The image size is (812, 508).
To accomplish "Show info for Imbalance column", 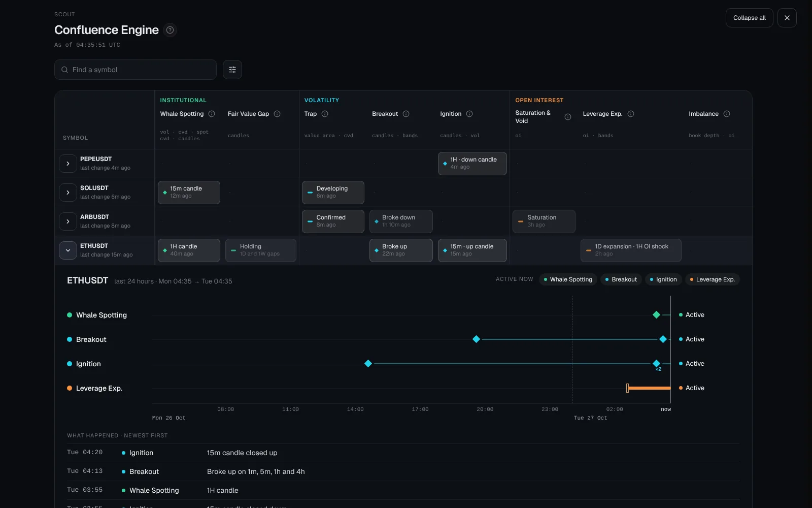I will coord(727,114).
